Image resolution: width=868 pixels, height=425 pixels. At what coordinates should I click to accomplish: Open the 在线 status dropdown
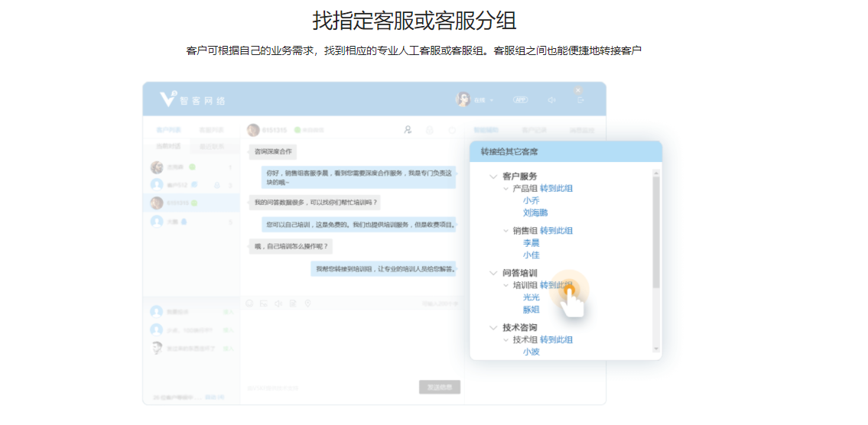pos(483,100)
